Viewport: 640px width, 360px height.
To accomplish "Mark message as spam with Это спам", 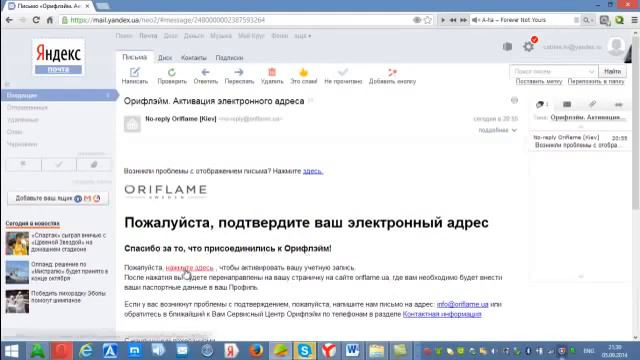I will [303, 76].
